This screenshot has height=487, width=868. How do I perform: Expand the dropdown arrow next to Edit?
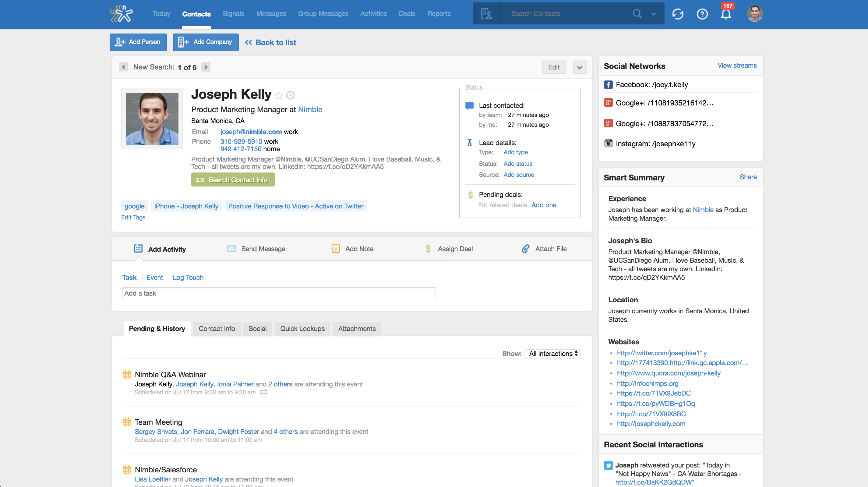click(x=580, y=67)
